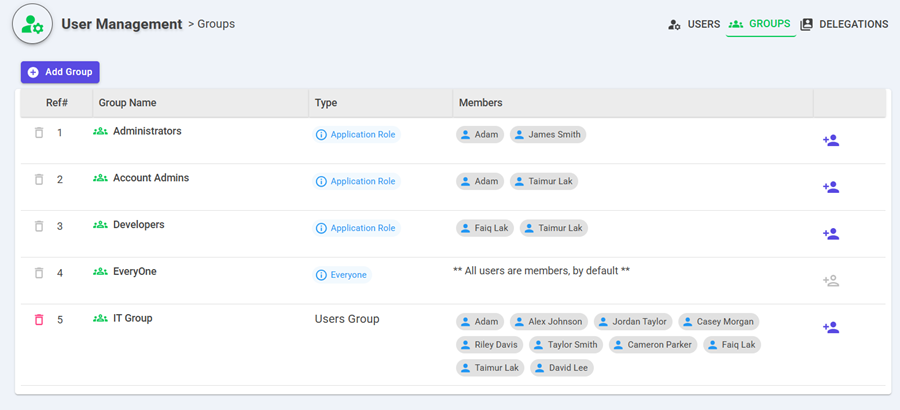The width and height of the screenshot is (900, 410).
Task: Click the Group Name column header
Action: tap(127, 103)
